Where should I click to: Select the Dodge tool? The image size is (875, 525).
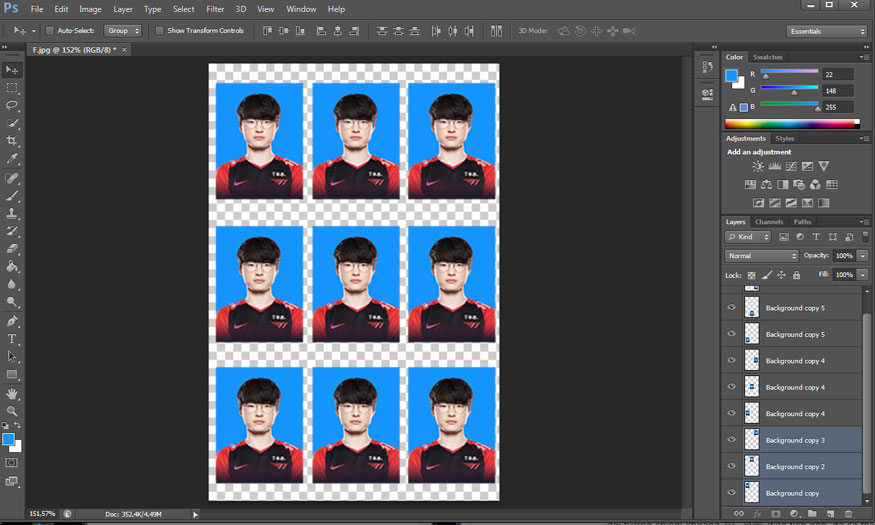click(12, 302)
